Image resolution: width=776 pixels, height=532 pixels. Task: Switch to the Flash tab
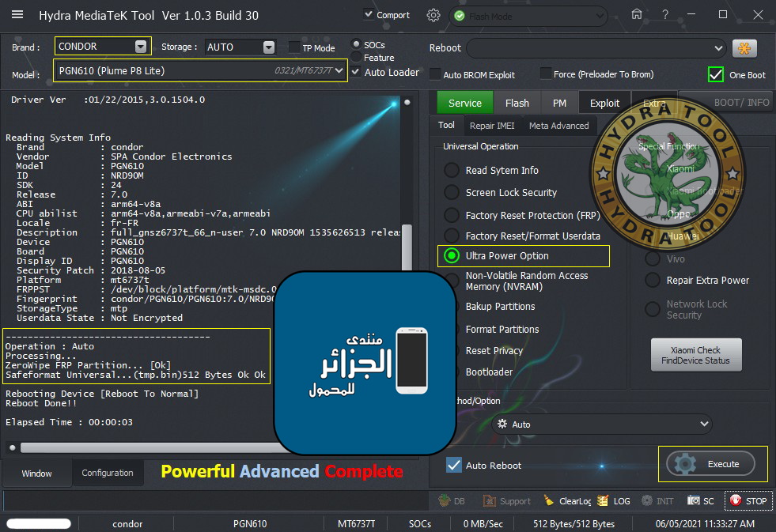click(517, 103)
